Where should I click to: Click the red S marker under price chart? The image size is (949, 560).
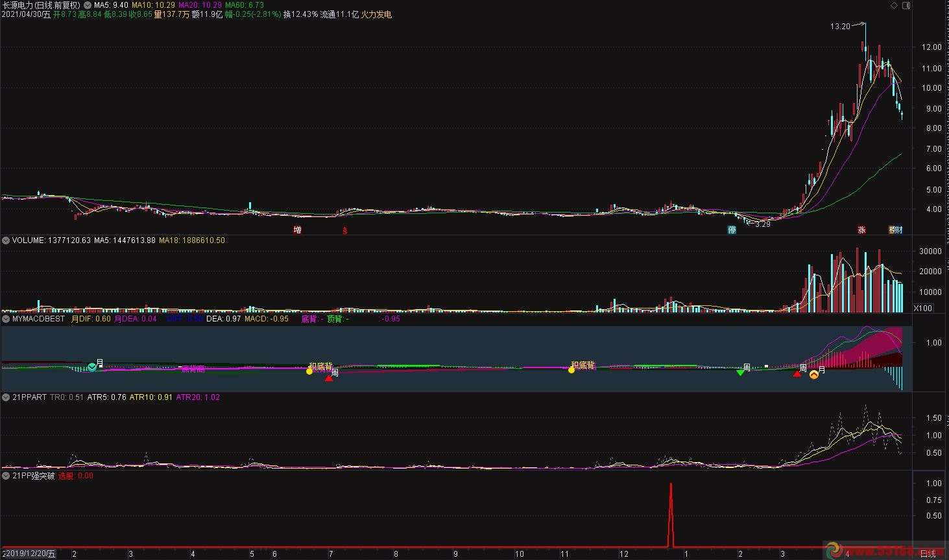click(344, 230)
